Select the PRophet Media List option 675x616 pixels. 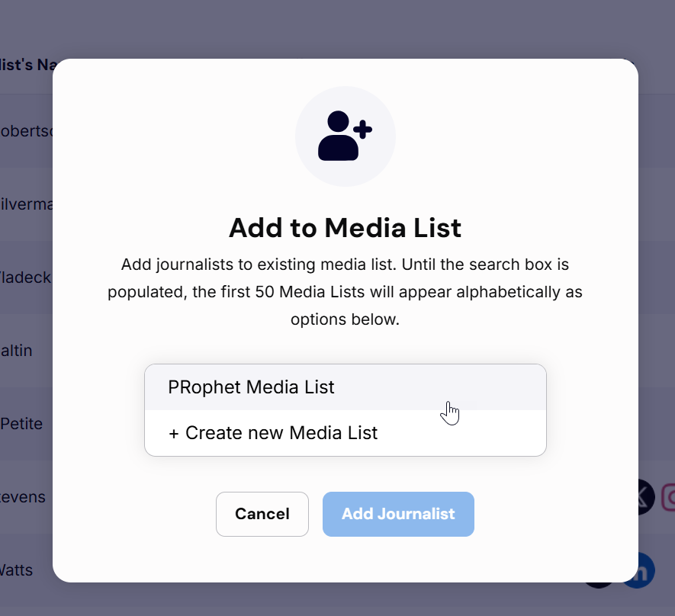click(346, 387)
